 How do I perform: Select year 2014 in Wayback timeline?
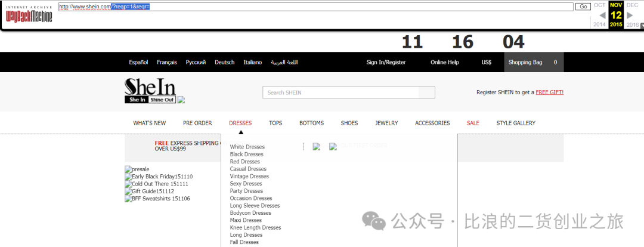coord(600,24)
